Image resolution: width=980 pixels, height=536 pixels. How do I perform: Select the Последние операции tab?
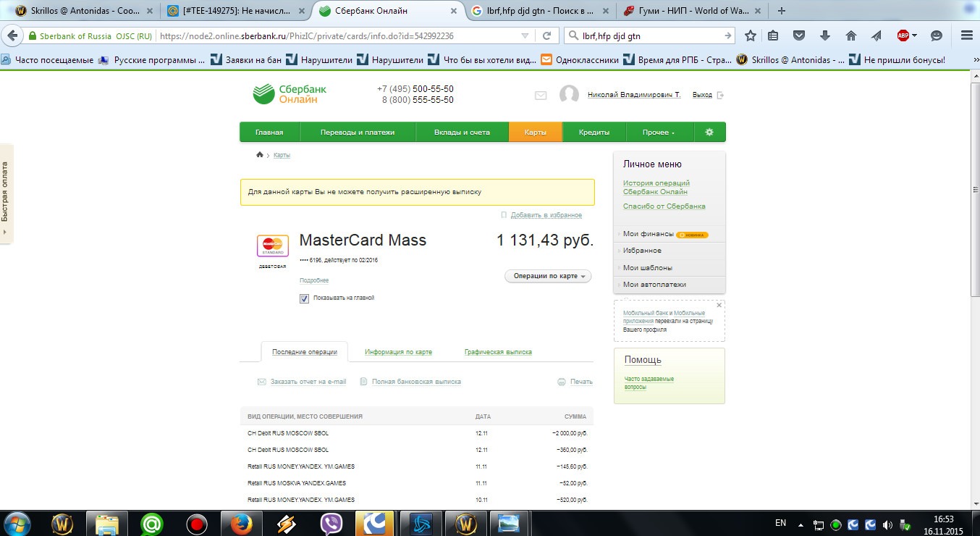click(304, 352)
